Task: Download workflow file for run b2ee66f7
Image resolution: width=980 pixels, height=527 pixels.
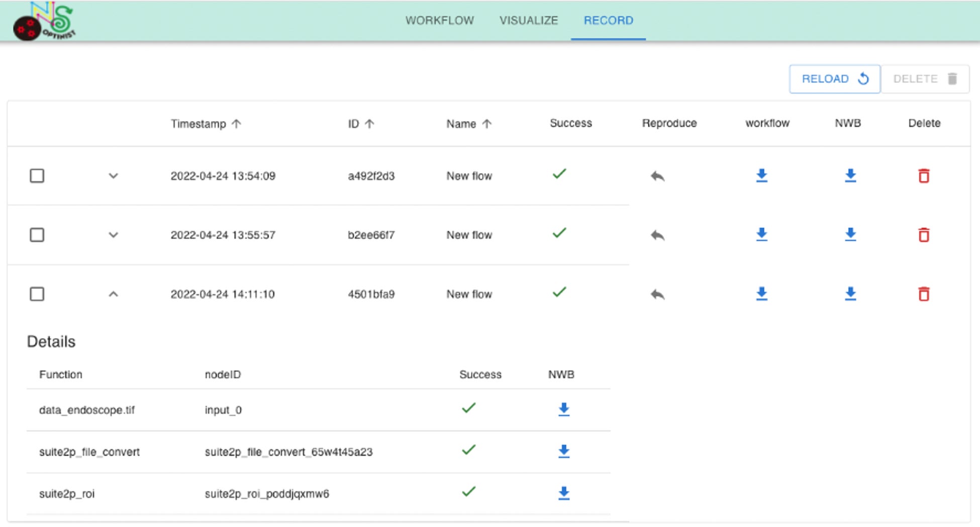Action: coord(761,235)
